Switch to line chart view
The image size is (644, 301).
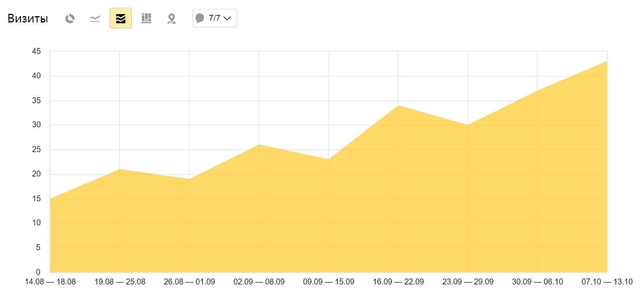tap(95, 18)
